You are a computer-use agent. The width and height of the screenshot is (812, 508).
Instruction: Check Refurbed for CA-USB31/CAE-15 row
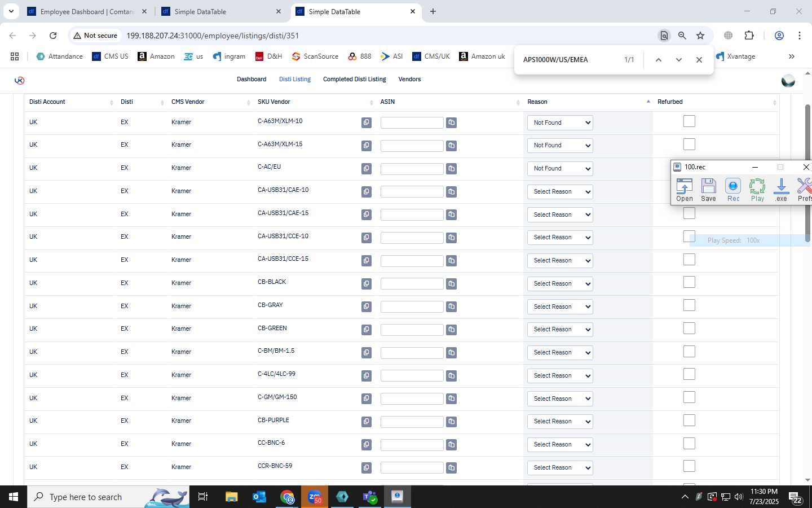689,213
